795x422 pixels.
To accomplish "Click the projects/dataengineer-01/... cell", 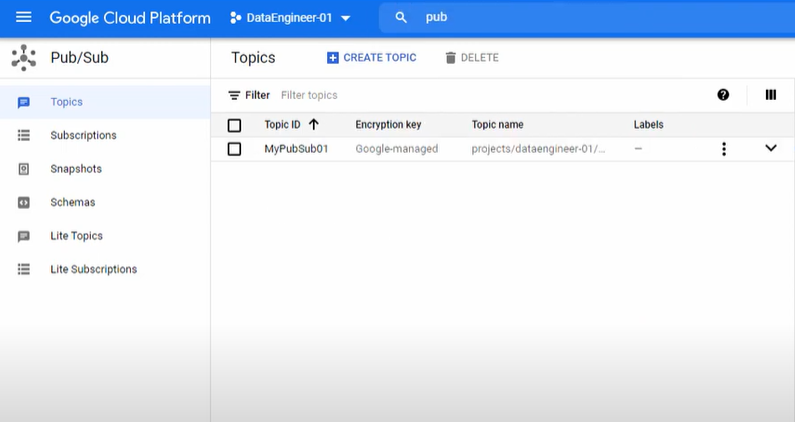I will pos(538,149).
